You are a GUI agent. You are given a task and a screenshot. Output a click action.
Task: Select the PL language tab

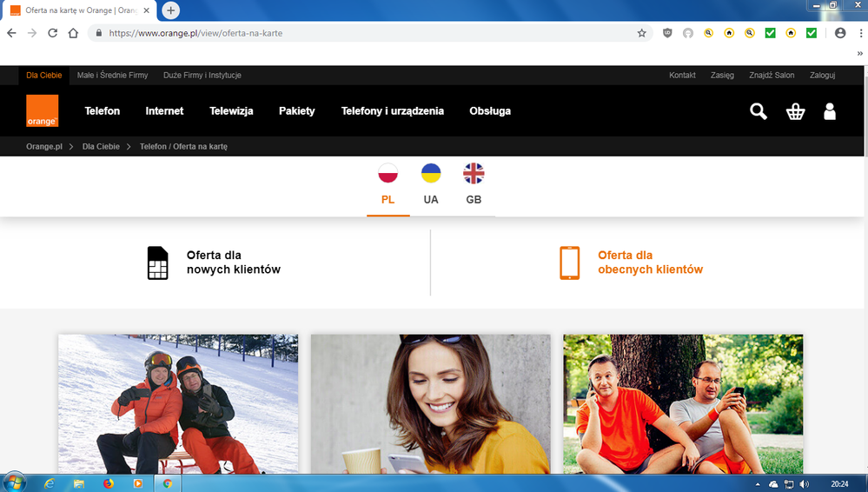tap(388, 199)
